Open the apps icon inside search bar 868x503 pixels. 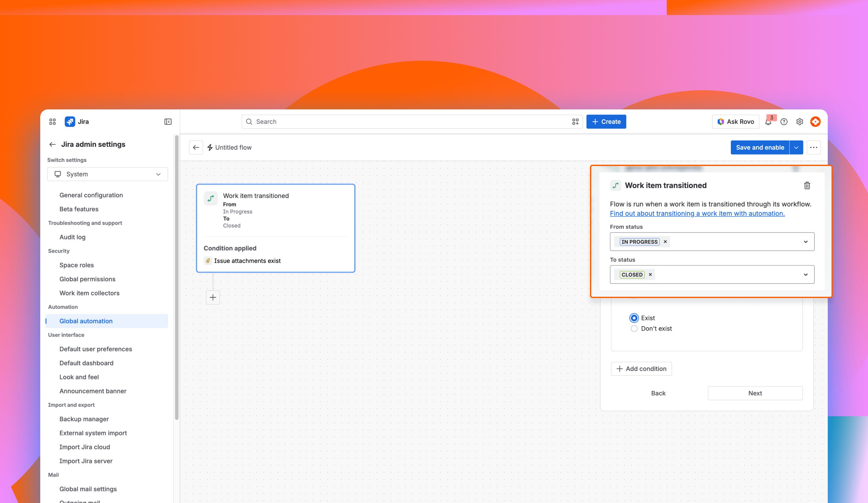pos(575,122)
